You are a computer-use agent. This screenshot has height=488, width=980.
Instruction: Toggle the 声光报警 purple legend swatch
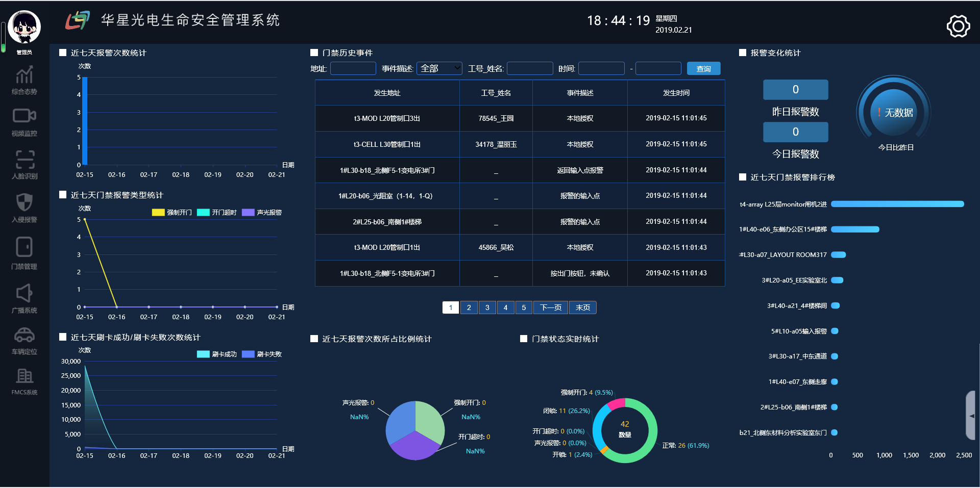pos(248,212)
